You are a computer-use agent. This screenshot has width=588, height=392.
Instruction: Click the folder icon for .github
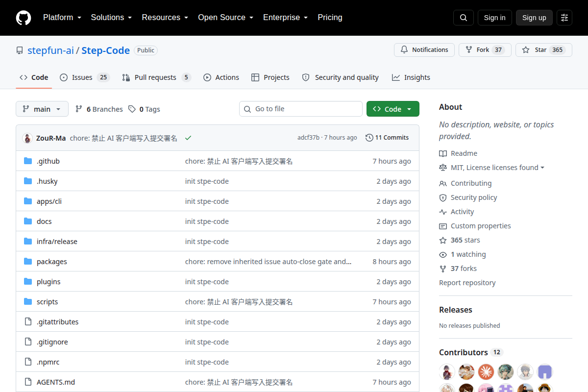tap(28, 161)
